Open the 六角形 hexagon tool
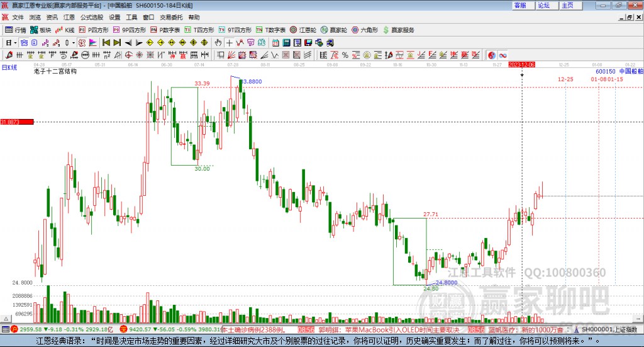 365,30
